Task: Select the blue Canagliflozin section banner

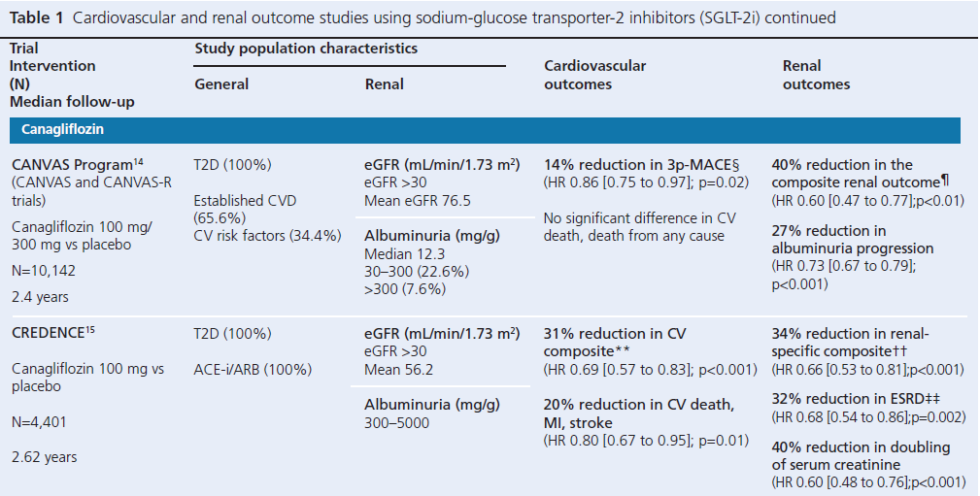Action: click(485, 129)
